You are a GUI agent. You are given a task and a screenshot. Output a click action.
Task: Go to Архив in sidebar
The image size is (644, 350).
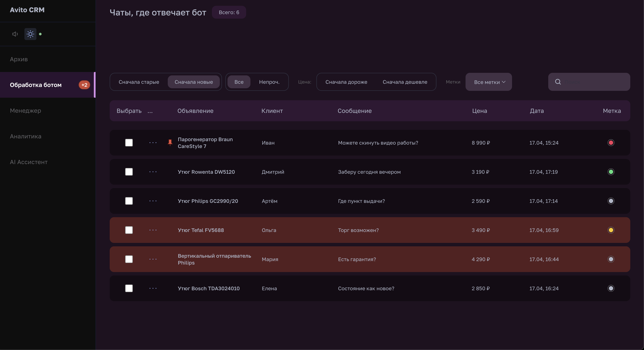pyautogui.click(x=19, y=59)
